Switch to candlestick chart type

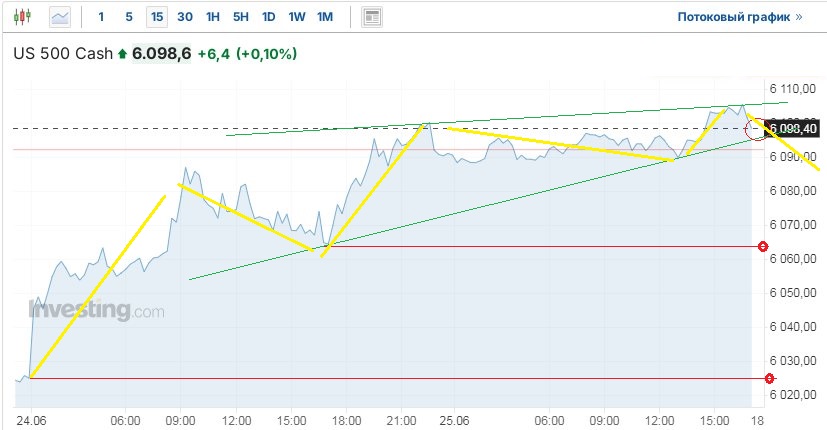point(24,17)
